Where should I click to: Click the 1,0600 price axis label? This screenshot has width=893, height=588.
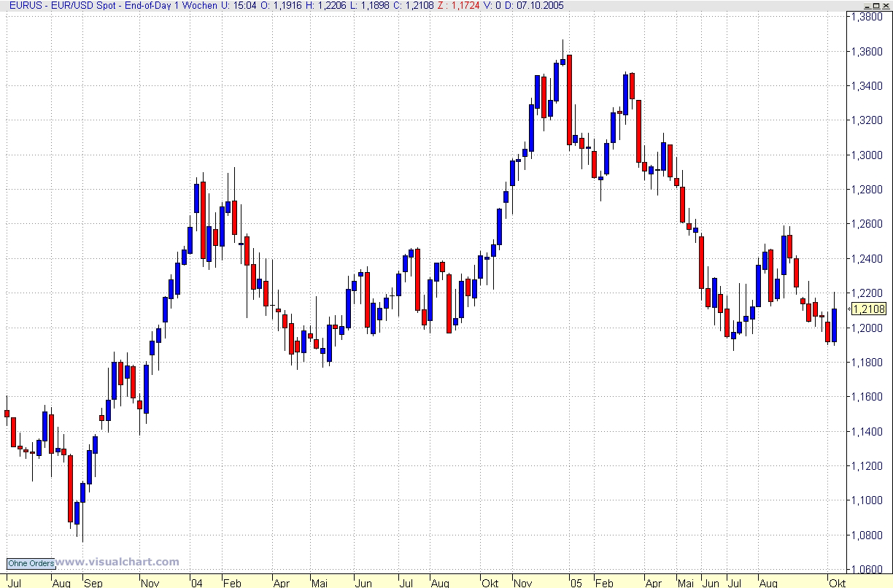click(x=867, y=569)
